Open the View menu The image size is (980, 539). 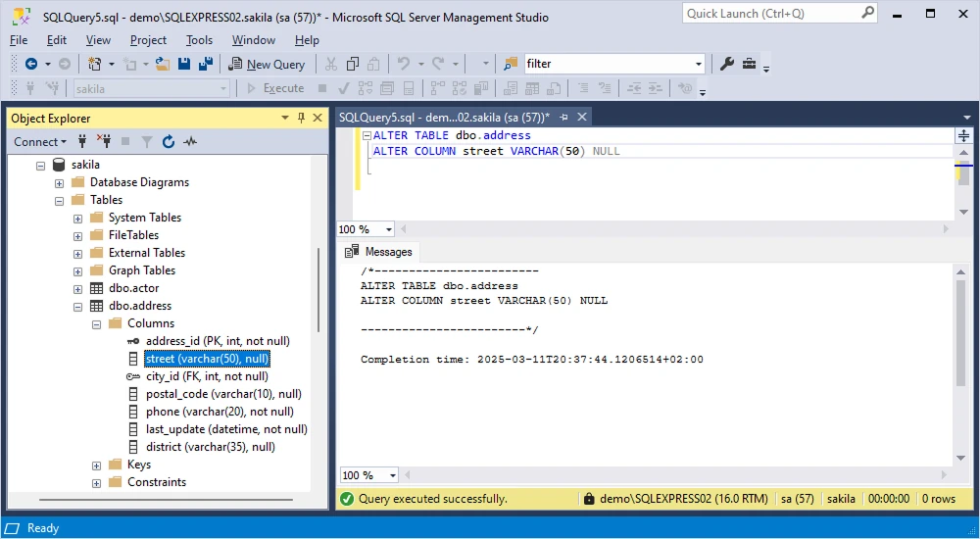pos(98,40)
